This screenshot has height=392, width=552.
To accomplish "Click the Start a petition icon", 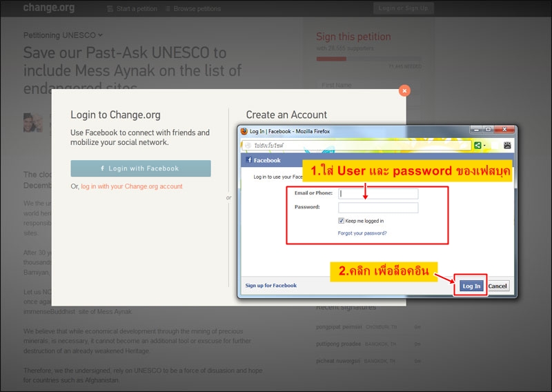I will pos(110,9).
